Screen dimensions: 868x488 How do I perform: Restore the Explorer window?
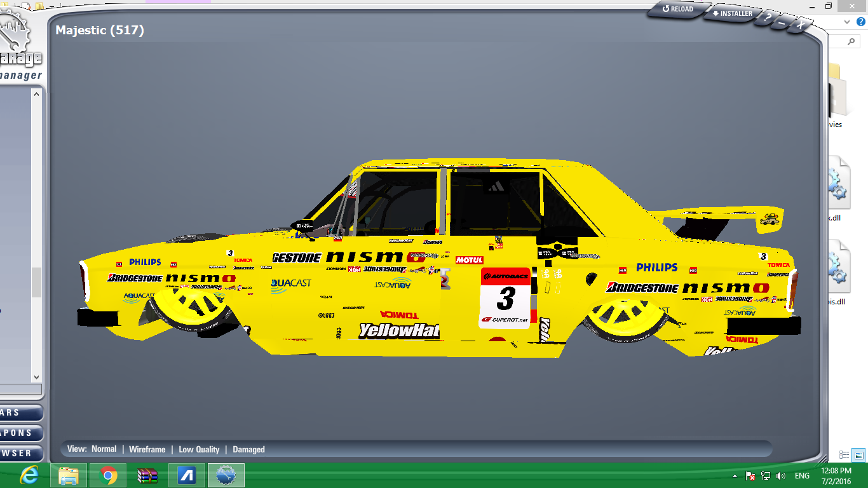tap(829, 6)
